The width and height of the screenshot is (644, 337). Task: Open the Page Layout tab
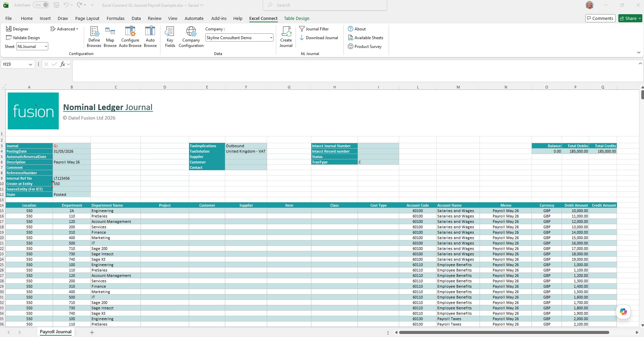[87, 19]
